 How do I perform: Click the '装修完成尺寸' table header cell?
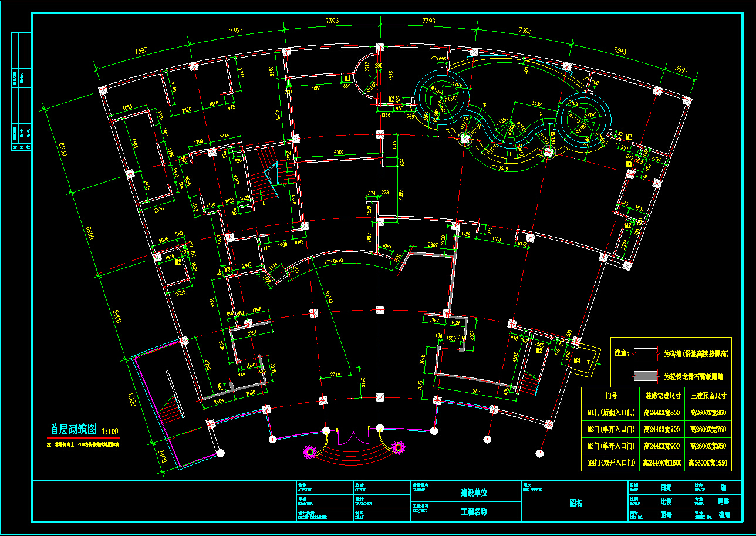(662, 396)
